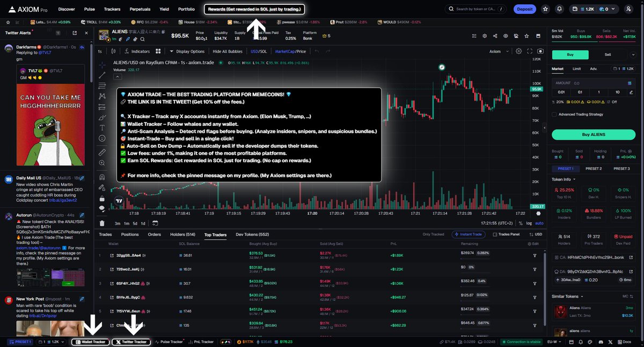Open notifications bell in top bar

point(560,9)
